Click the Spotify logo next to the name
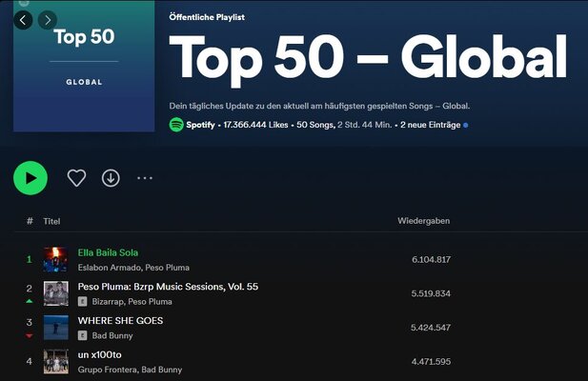Viewport: 588px width, 381px height. pos(176,125)
